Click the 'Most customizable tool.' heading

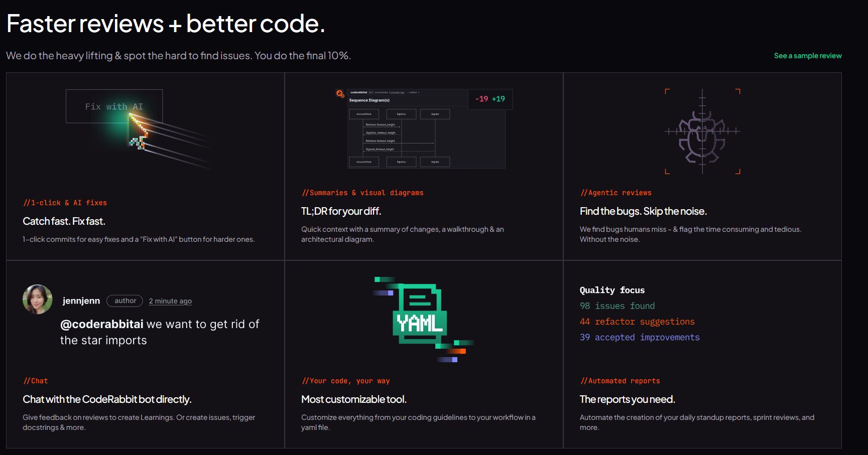click(x=354, y=399)
